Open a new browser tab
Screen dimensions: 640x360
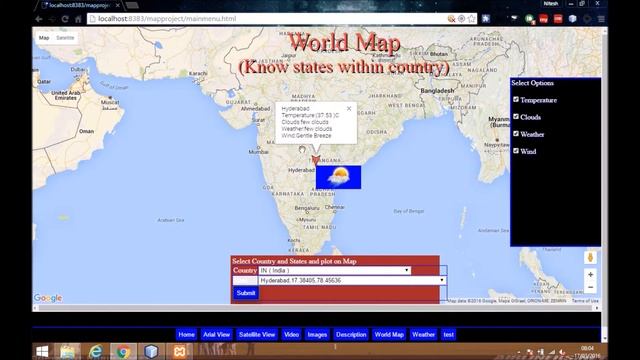[x=131, y=5]
